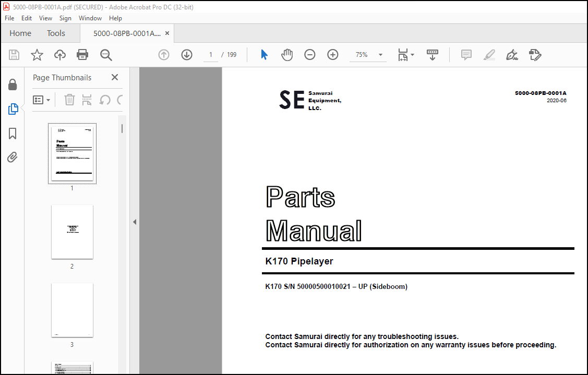Viewport: 588px width, 375px height.
Task: Activate the Hand pan tool
Action: [x=287, y=55]
